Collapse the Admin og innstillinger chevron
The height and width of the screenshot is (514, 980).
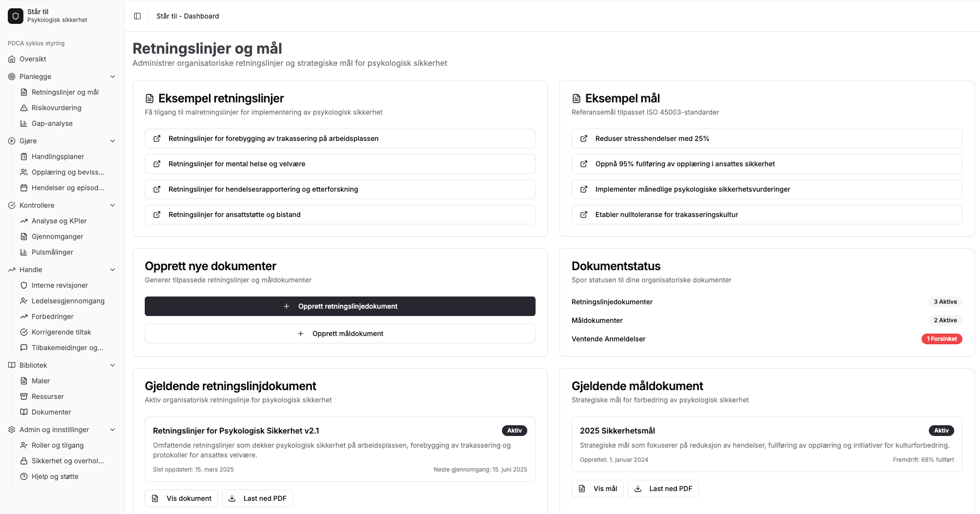click(x=113, y=430)
